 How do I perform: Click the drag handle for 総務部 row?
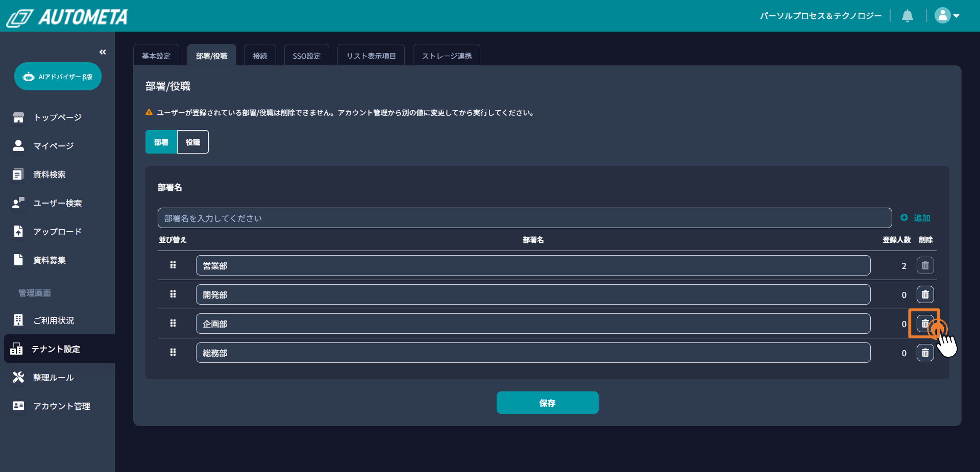(x=173, y=352)
